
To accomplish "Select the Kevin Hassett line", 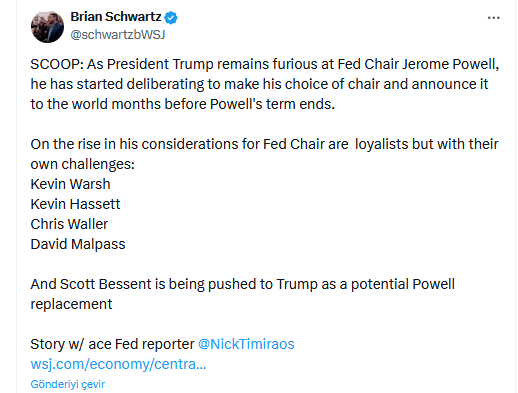I will tap(75, 204).
